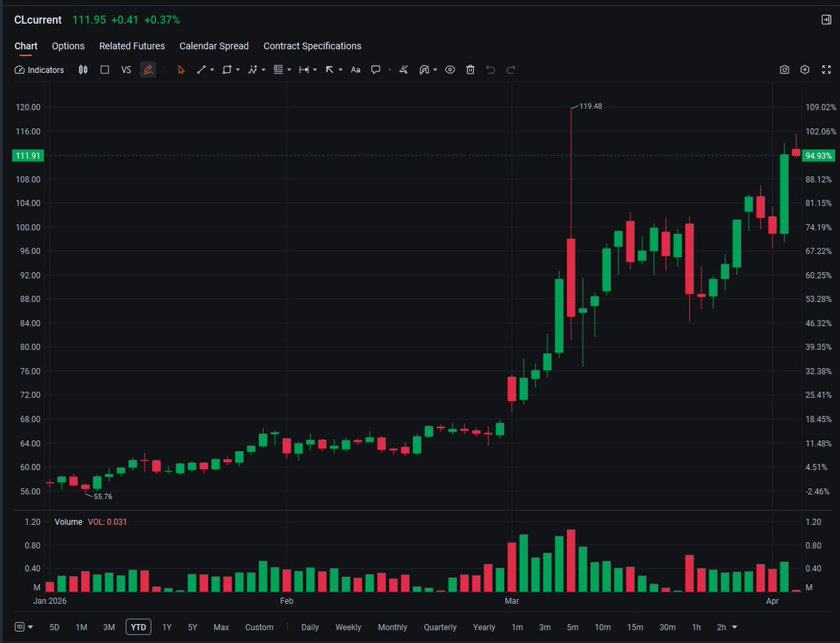
Task: Select the Max time range
Action: (221, 627)
